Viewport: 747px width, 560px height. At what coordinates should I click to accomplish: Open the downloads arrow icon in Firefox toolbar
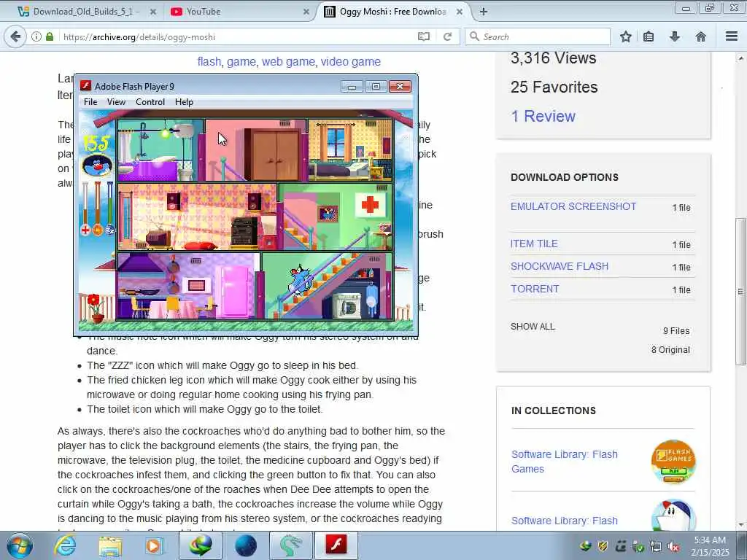[x=675, y=36]
